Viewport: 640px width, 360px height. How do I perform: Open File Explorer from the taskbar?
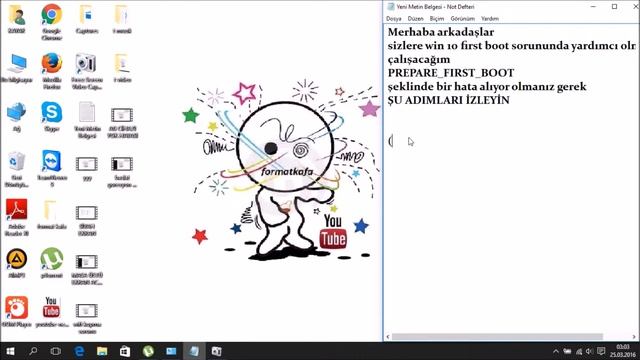pyautogui.click(x=102, y=351)
